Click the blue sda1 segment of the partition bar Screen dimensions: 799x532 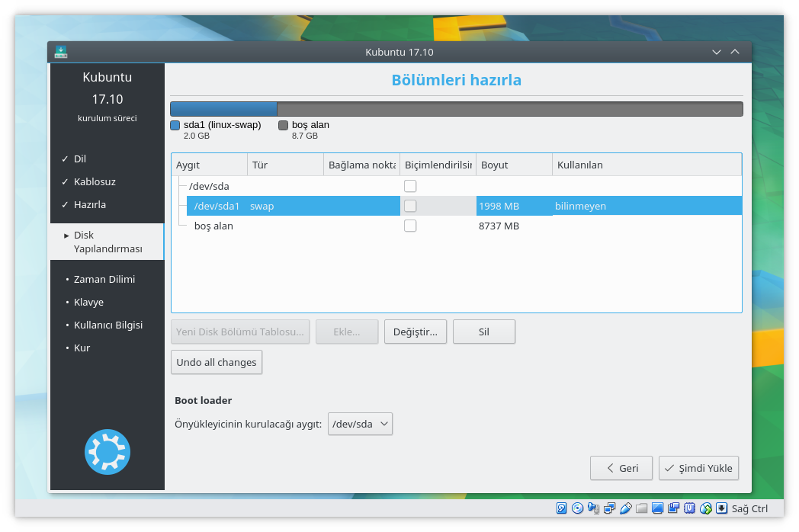point(223,108)
